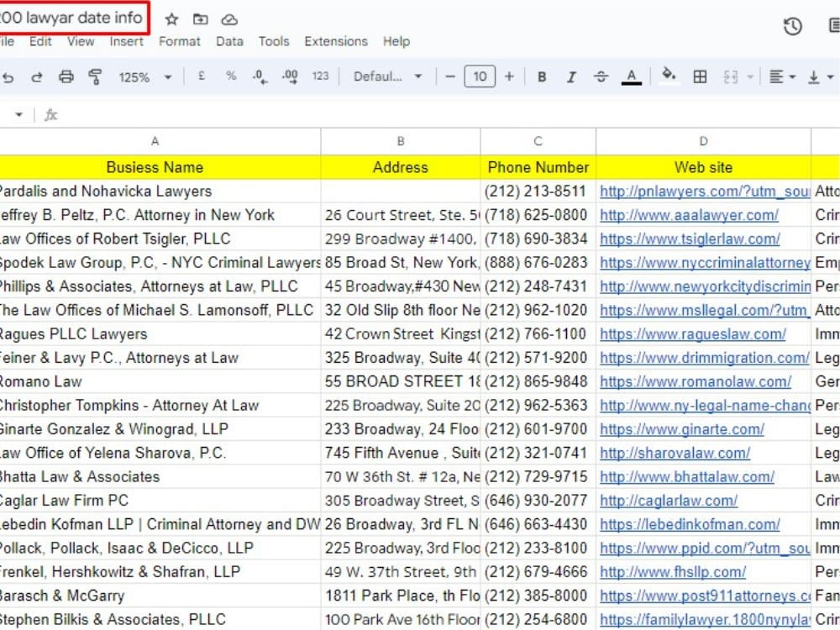Select column D header
This screenshot has height=630, width=840.
[x=703, y=141]
